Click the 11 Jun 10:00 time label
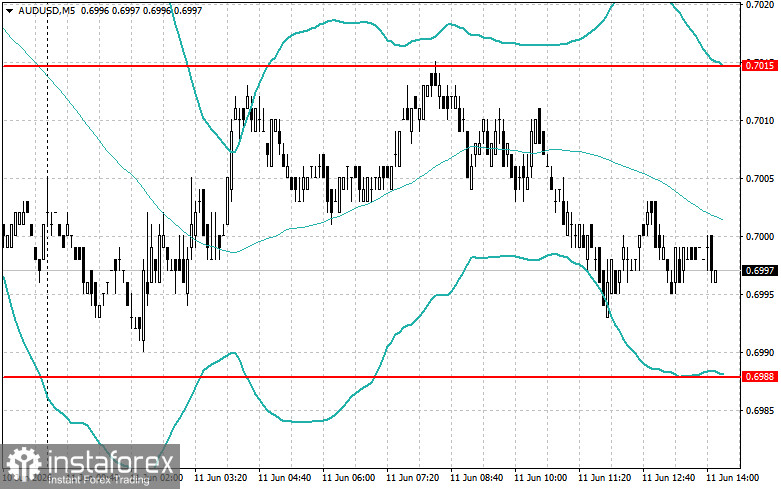The height and width of the screenshot is (489, 781). tap(540, 478)
